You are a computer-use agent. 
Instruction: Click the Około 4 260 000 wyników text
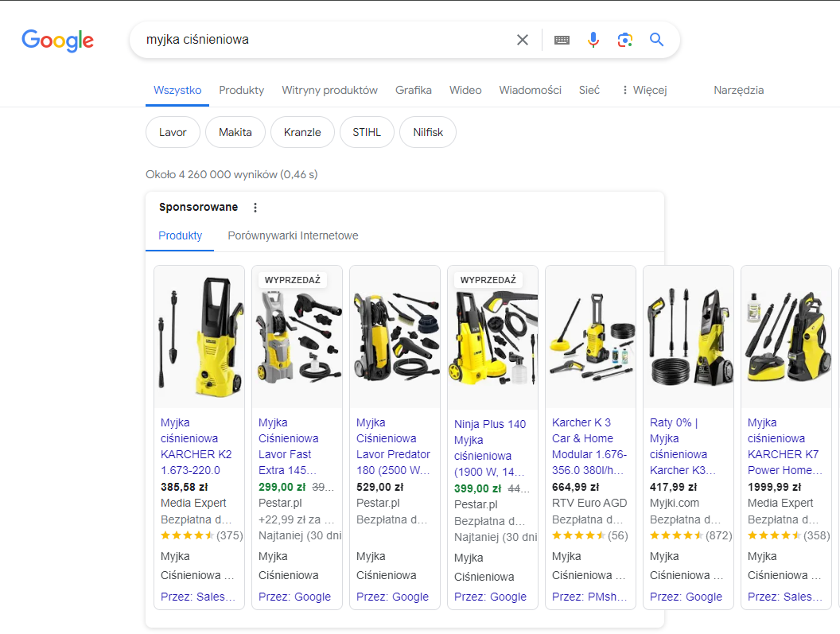(231, 175)
